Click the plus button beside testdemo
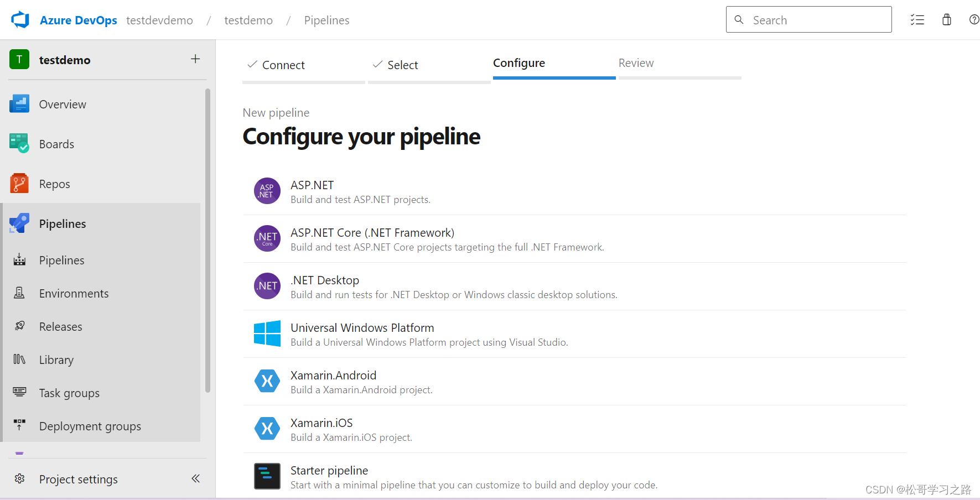This screenshot has width=980, height=500. [195, 59]
